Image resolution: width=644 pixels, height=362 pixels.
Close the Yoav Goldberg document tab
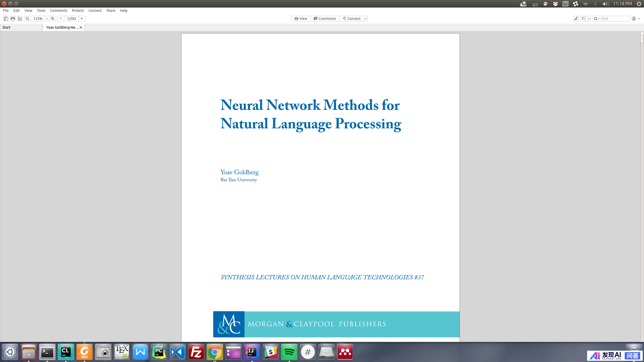coord(81,27)
